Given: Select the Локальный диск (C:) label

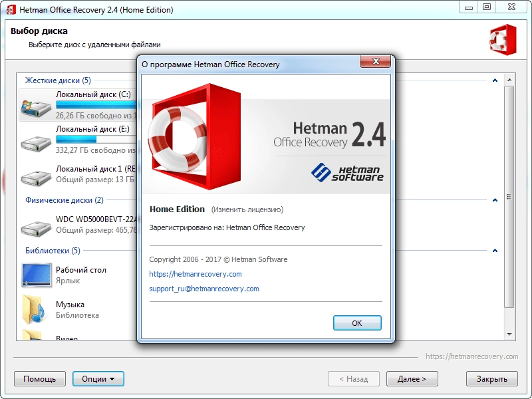Looking at the screenshot, I should [x=93, y=94].
